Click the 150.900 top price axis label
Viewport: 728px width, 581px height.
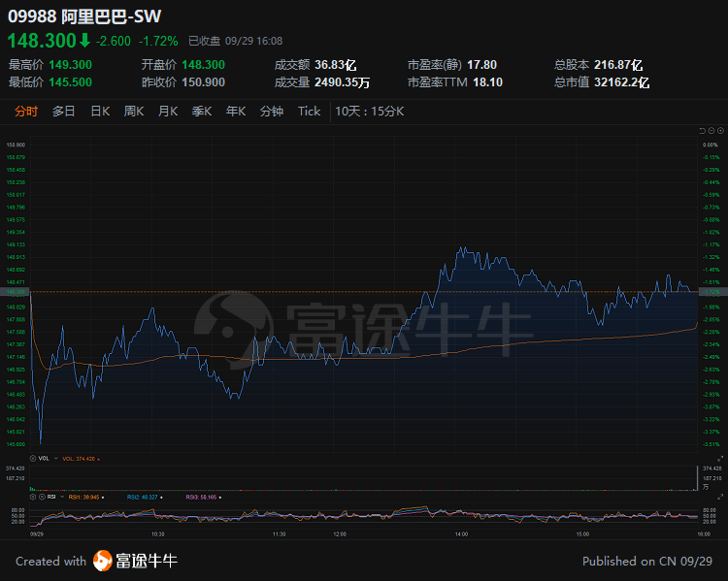tap(16, 145)
